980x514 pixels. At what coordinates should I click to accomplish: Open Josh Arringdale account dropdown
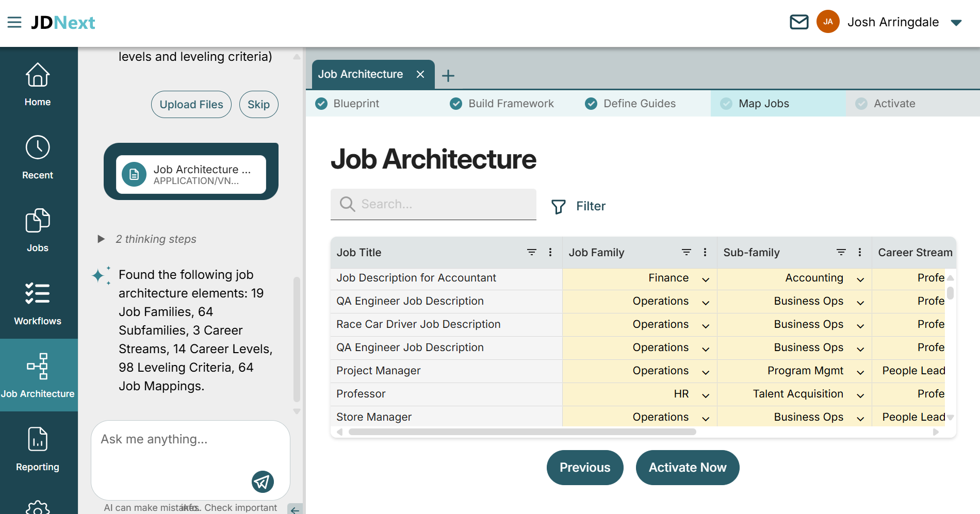(x=957, y=22)
